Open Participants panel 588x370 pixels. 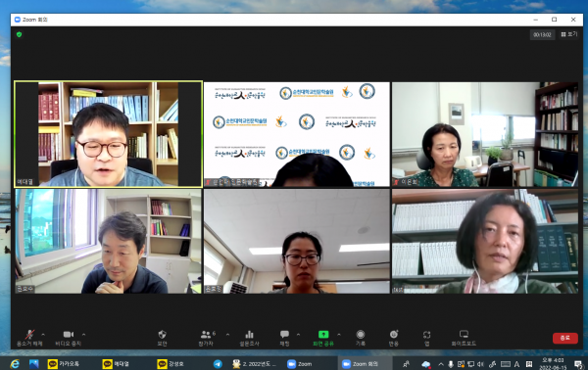[206, 338]
